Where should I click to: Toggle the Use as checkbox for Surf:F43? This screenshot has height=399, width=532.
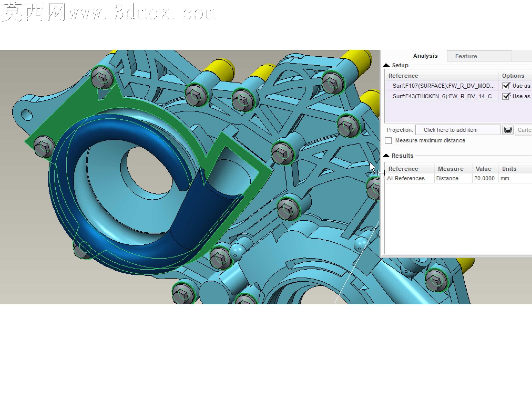506,96
